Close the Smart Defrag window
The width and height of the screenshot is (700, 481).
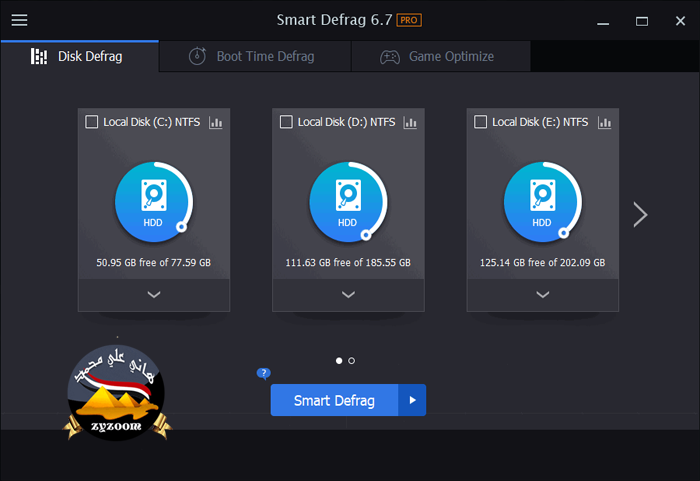pyautogui.click(x=680, y=21)
